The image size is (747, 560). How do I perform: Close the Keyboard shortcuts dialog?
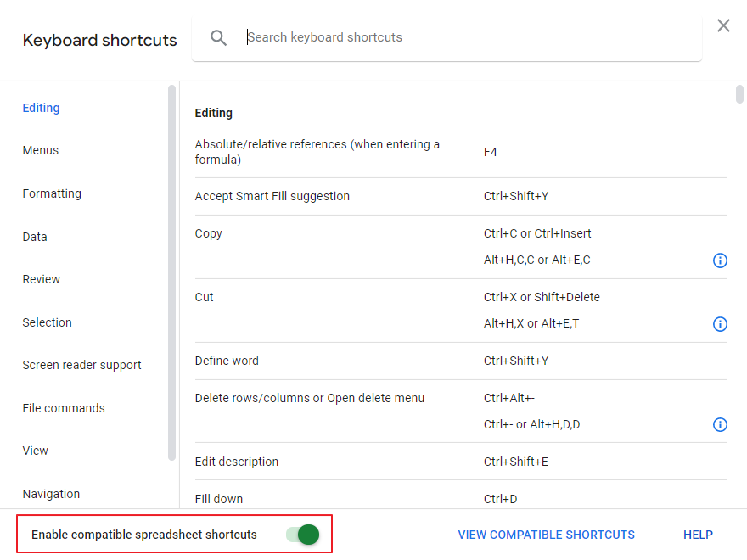723,25
